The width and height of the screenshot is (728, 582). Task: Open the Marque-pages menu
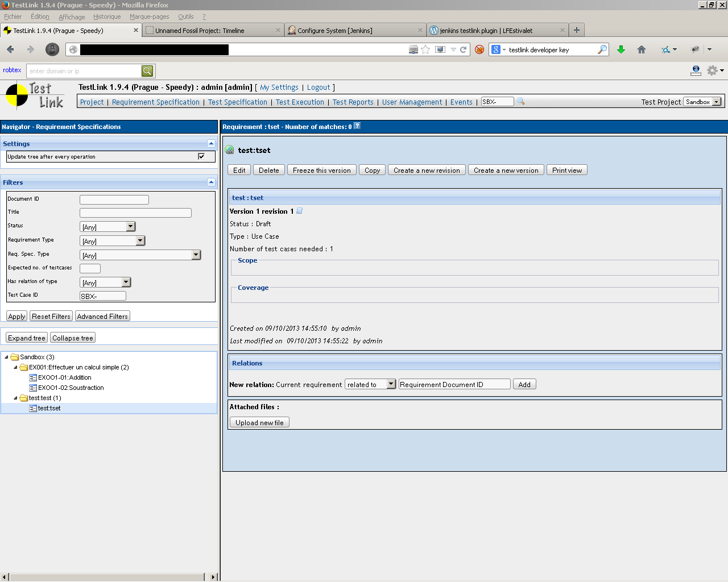150,16
